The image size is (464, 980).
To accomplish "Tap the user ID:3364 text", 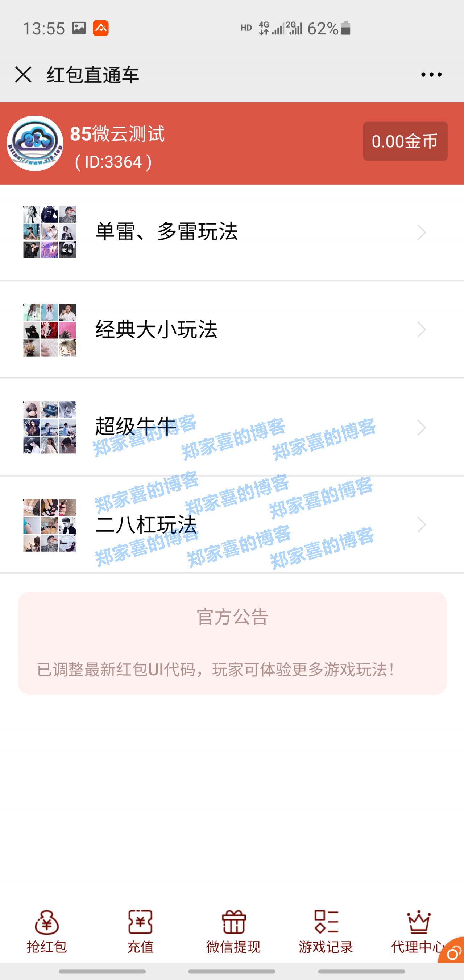I will click(113, 162).
